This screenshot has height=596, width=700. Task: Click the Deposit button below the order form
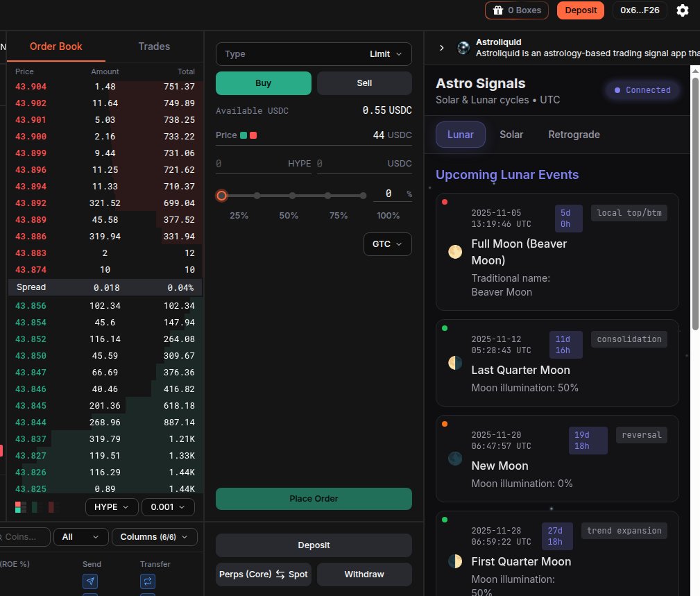click(314, 545)
